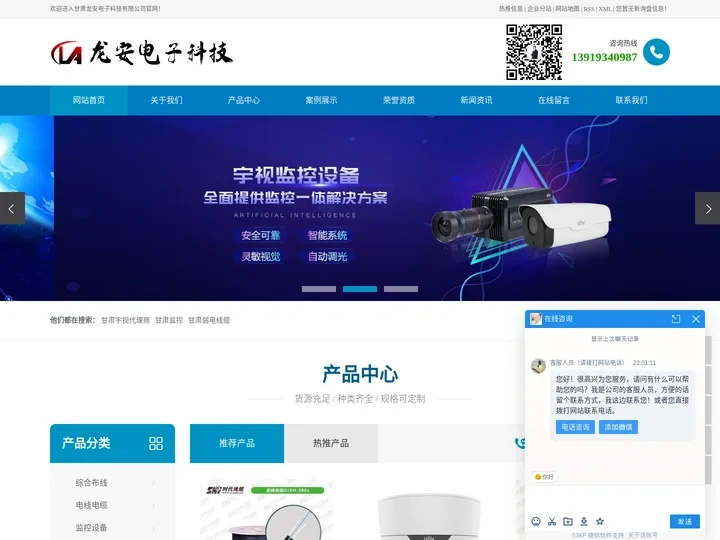Click the scissors screenshot icon in chat

click(552, 521)
